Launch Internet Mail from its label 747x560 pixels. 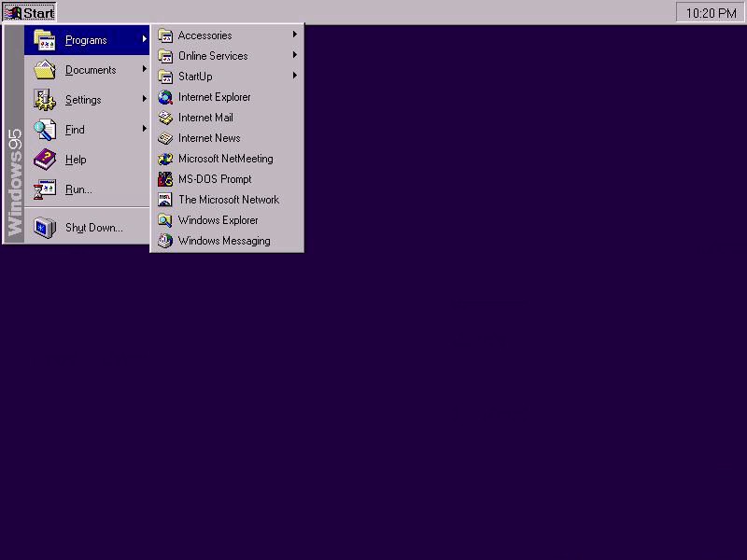tap(205, 118)
